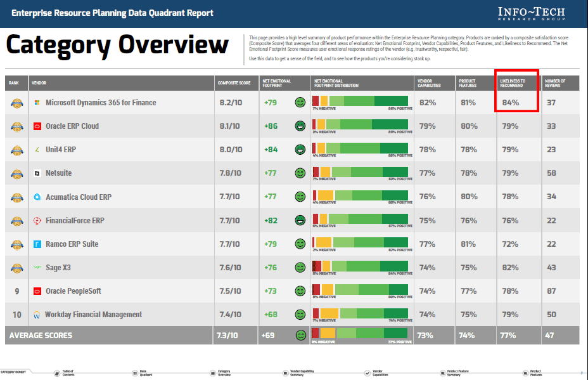Viewport: 588px width, 380px height.
Task: Click the Composite Score column header
Action: 234,83
